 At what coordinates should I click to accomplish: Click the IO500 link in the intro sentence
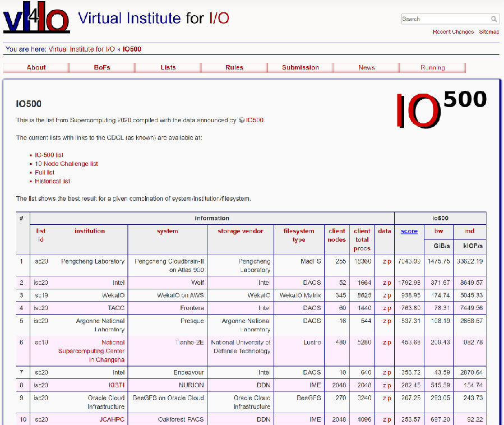255,120
